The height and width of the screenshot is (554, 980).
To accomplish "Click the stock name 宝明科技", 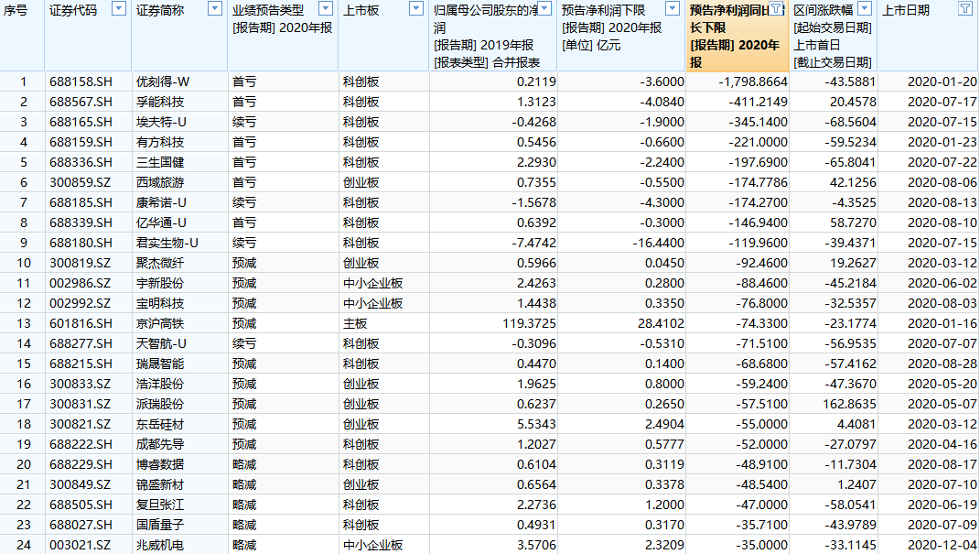I will [160, 303].
